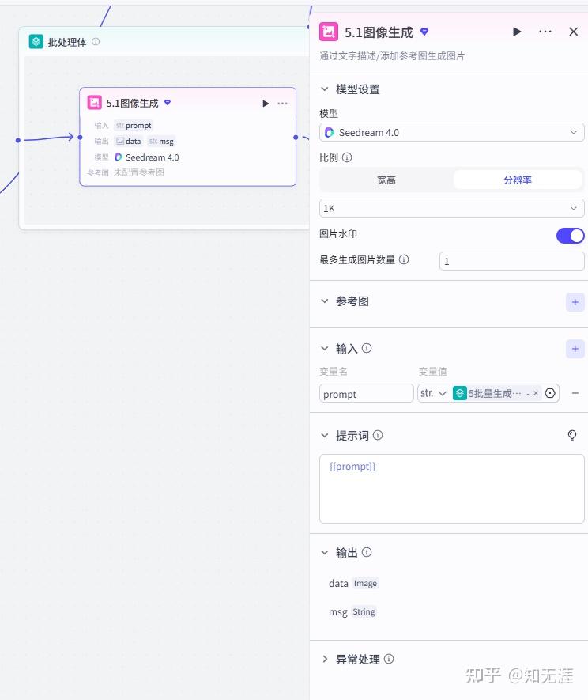
Task: Collapse the 提示词 section
Action: (x=325, y=435)
